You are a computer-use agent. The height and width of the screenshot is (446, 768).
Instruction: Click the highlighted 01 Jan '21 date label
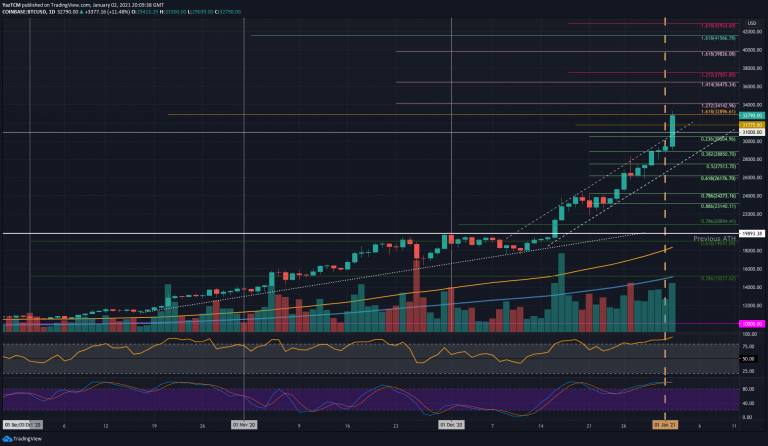[667, 425]
